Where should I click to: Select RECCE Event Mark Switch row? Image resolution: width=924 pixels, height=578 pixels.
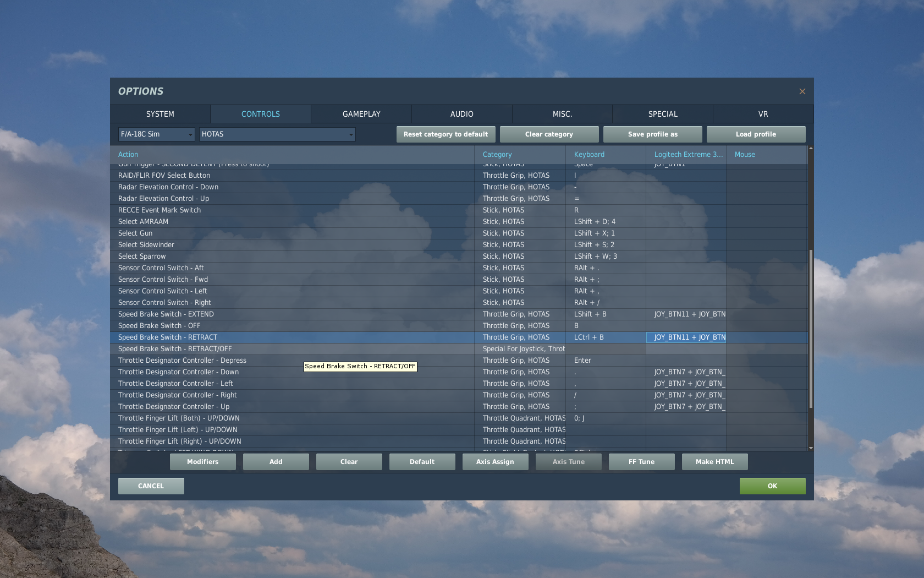point(459,210)
